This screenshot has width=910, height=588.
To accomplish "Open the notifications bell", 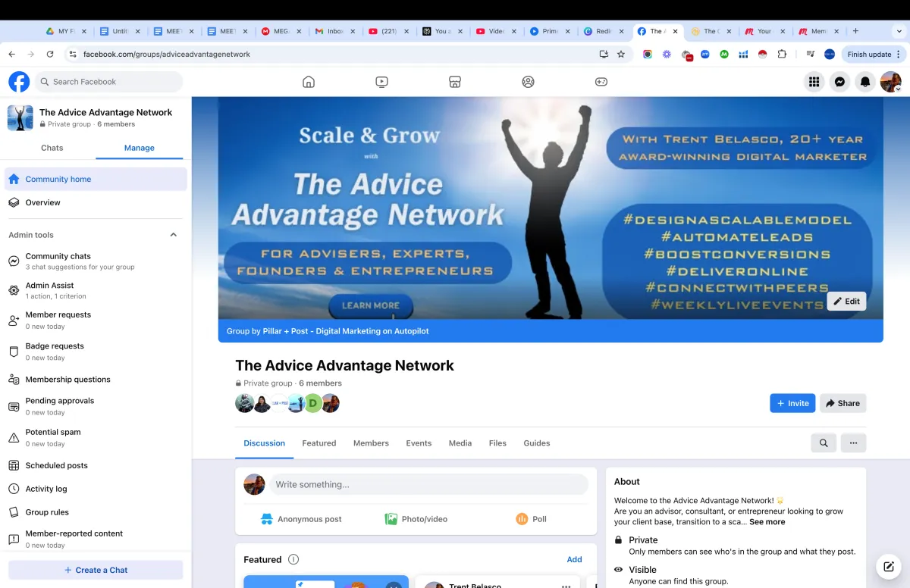I will pyautogui.click(x=864, y=82).
